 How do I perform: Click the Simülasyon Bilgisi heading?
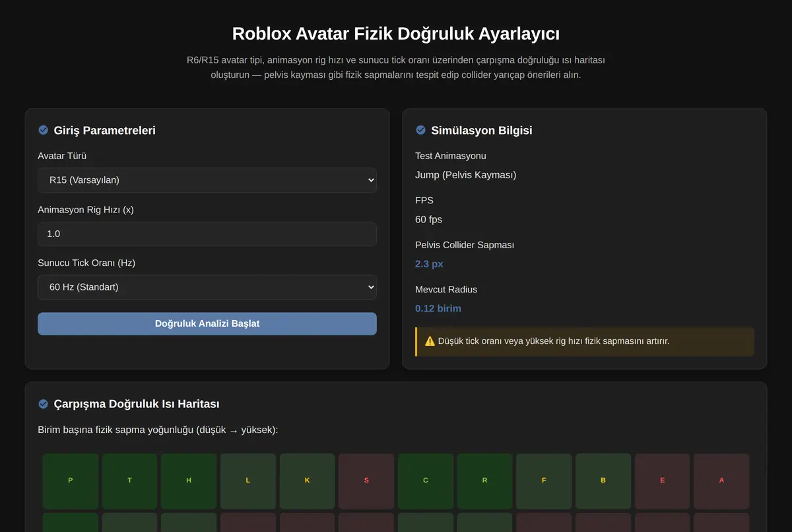482,130
